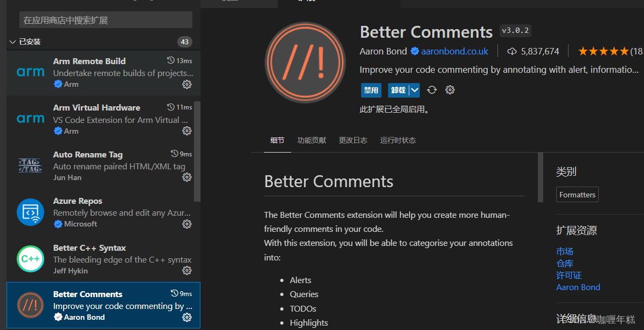Image resolution: width=644 pixels, height=330 pixels.
Task: Open the uninstall dropdown arrow
Action: coord(414,90)
